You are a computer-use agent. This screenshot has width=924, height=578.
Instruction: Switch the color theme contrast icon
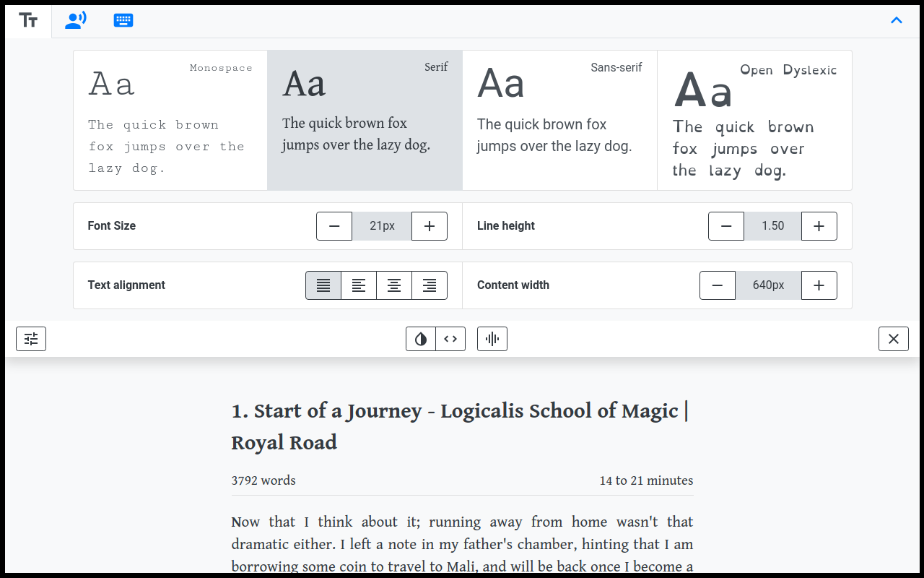click(421, 339)
